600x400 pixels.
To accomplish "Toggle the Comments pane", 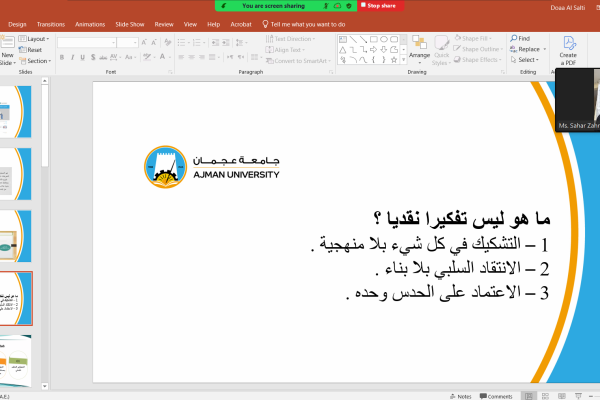I will [496, 397].
